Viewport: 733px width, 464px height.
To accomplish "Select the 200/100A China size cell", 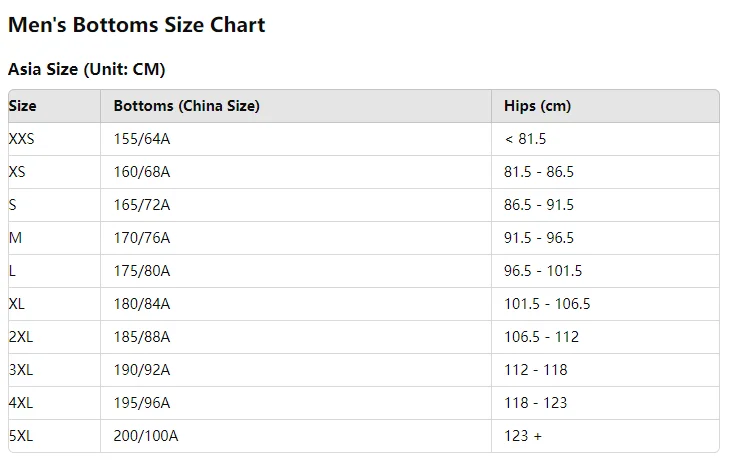I will [146, 436].
